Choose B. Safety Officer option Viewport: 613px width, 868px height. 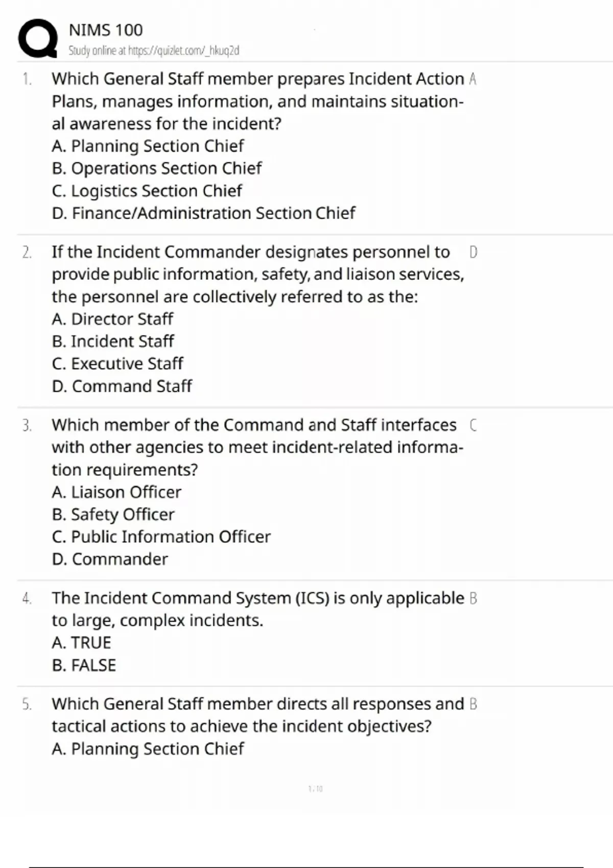click(x=113, y=515)
